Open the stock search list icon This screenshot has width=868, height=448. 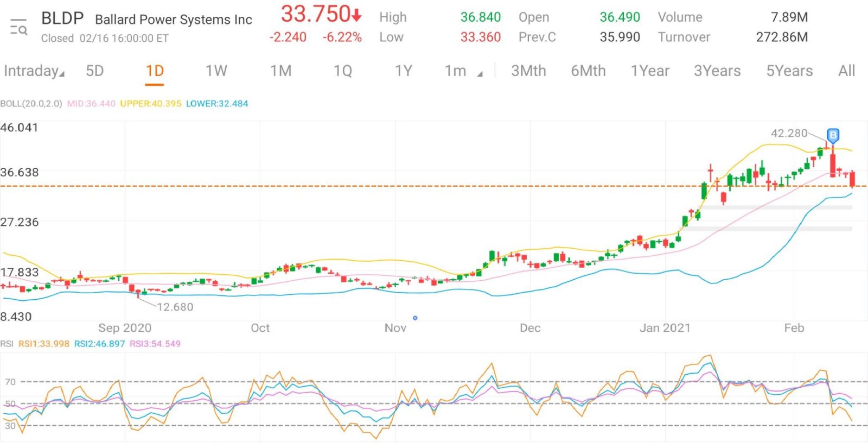coord(18,27)
